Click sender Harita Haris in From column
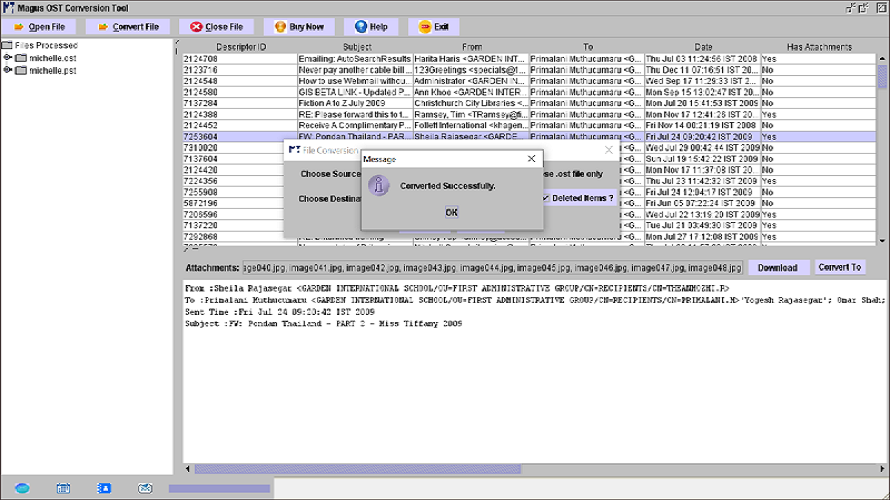890x500 pixels. point(471,59)
